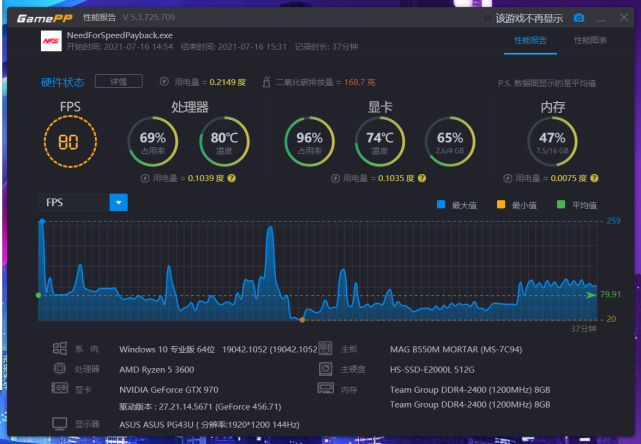The height and width of the screenshot is (444, 641).
Task: Click the Windows system icon
Action: [x=60, y=348]
